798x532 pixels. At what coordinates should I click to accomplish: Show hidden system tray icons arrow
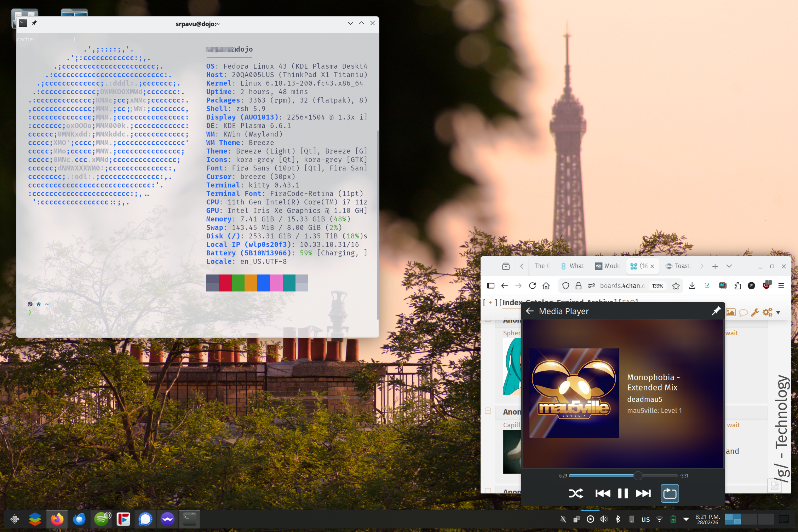click(x=686, y=519)
